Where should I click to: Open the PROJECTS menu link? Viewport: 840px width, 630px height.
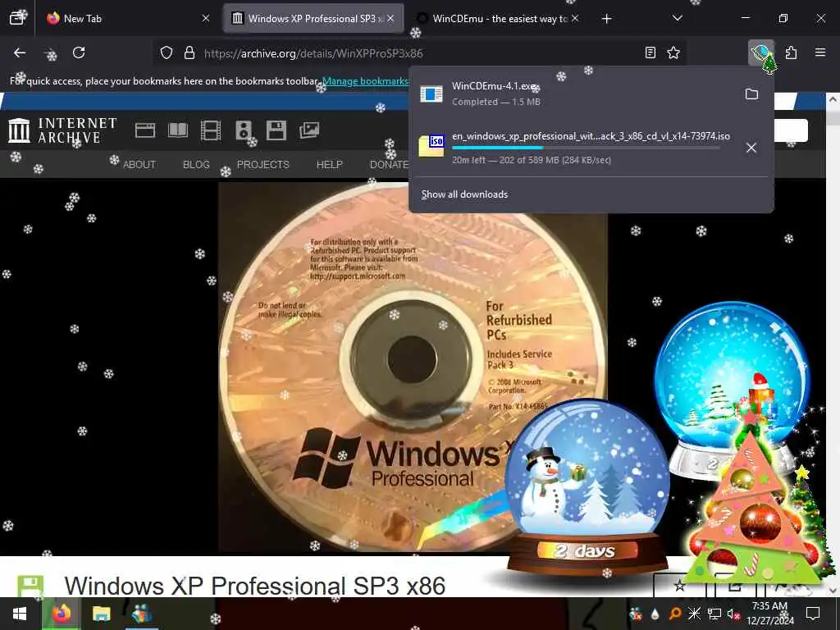(x=263, y=164)
